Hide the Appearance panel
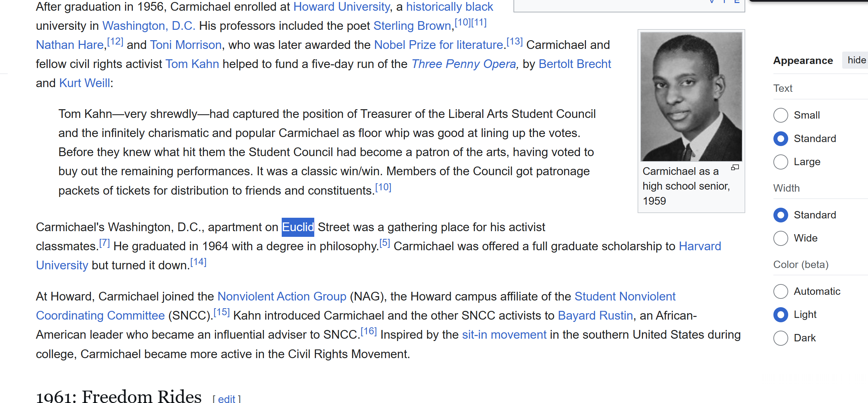Viewport: 868px width, 403px height. (856, 60)
